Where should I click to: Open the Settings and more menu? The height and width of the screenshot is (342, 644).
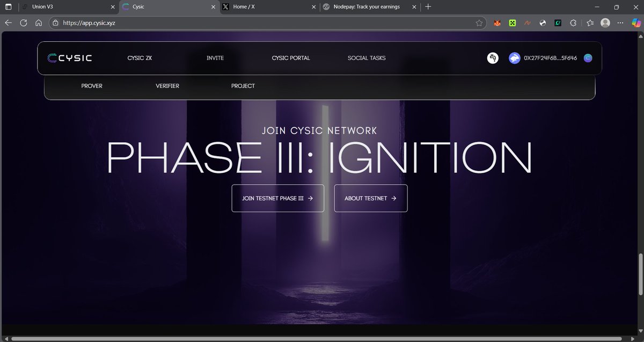(620, 23)
